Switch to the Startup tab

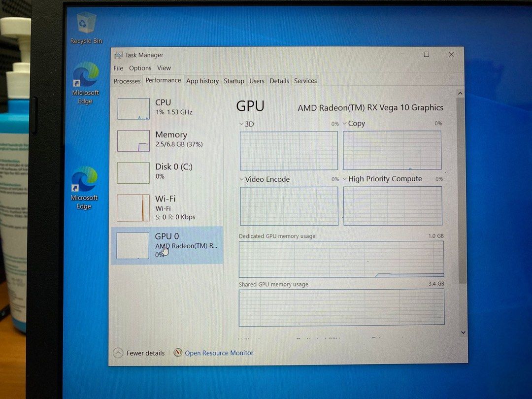(x=234, y=81)
